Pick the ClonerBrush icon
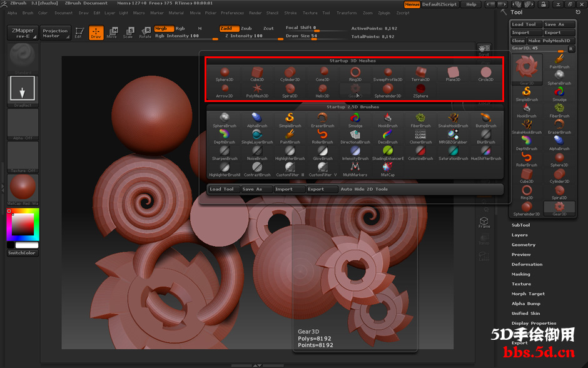The image size is (588, 368). 420,136
